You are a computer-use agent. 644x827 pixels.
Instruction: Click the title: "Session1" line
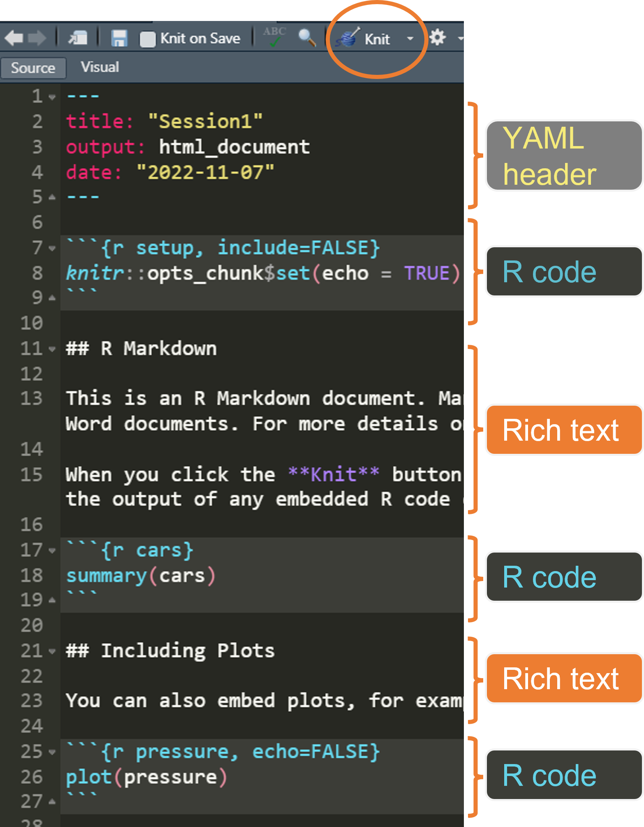[x=164, y=121]
